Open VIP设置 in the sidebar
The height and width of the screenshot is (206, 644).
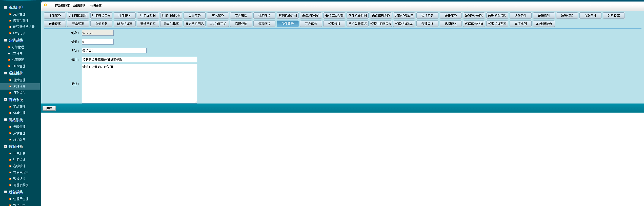17,54
